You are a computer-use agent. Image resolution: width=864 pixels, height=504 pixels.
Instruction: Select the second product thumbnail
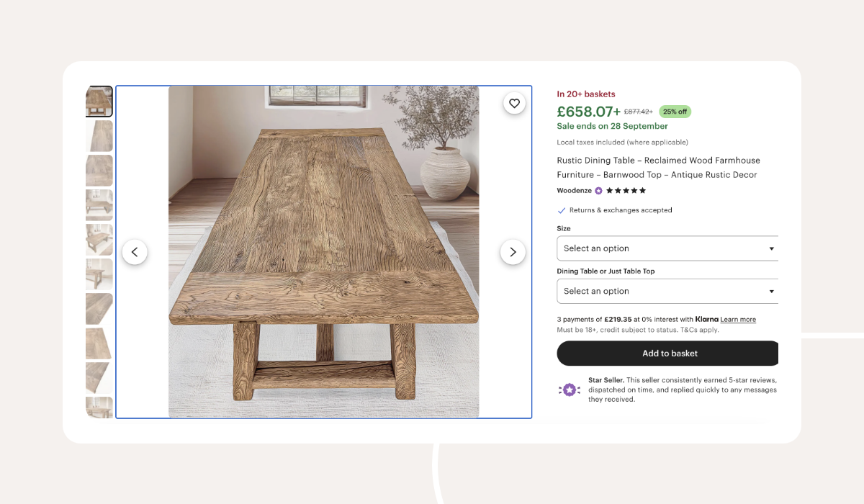click(99, 135)
